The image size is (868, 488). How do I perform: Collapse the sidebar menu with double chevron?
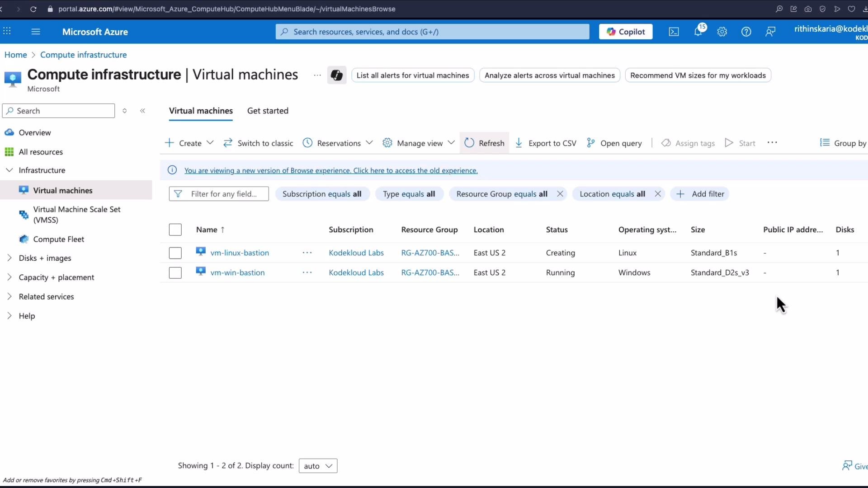[143, 111]
